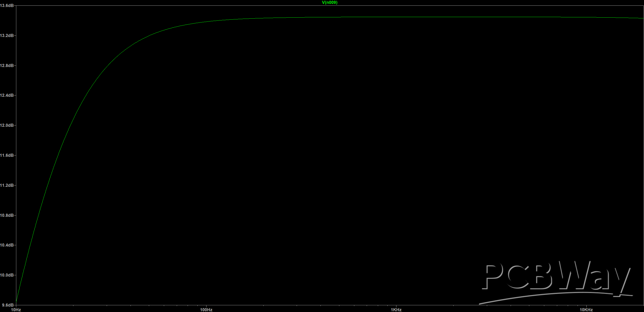The width and height of the screenshot is (644, 312).
Task: Click the 11.6dB vertical axis label
Action: 7,155
